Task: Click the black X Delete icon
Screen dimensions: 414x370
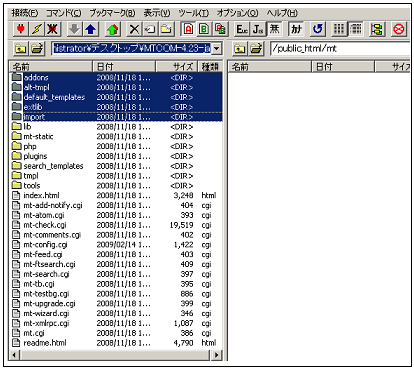Action: pos(134,29)
